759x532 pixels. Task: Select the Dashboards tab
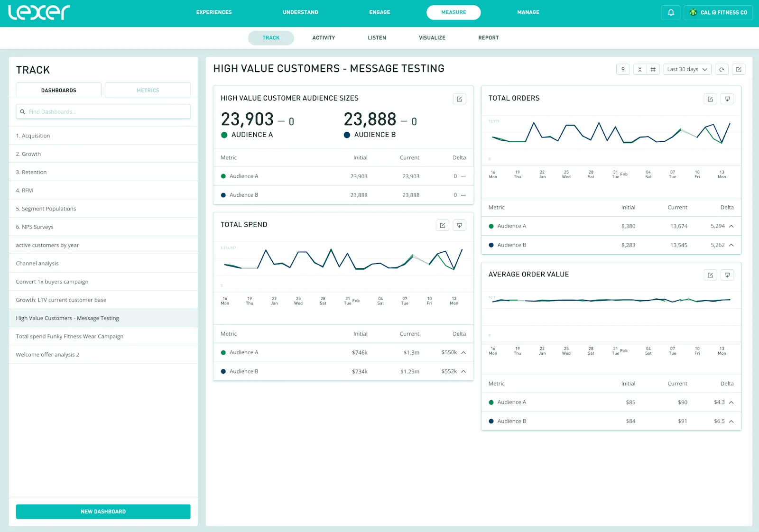(58, 90)
